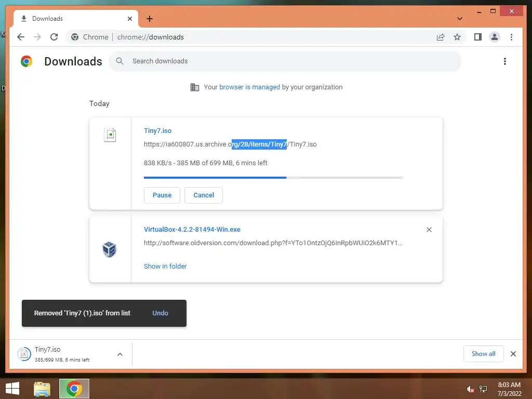Remove VirtualBox entry from list

point(429,230)
